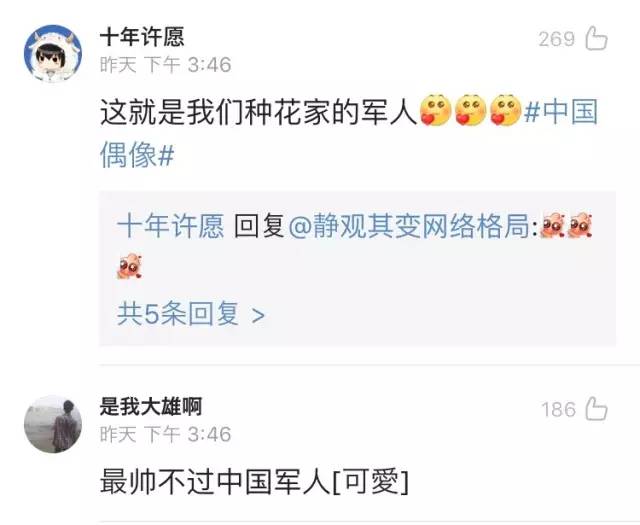Screen dimensions: 640x525
Task: Select the third heart-face emoji in comment
Action: point(505,110)
